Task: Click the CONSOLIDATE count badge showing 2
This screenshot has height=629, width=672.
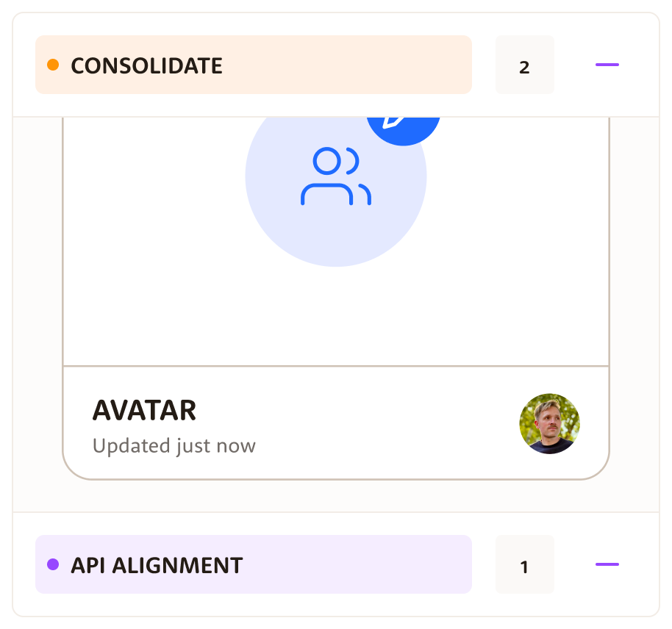Action: click(x=524, y=68)
